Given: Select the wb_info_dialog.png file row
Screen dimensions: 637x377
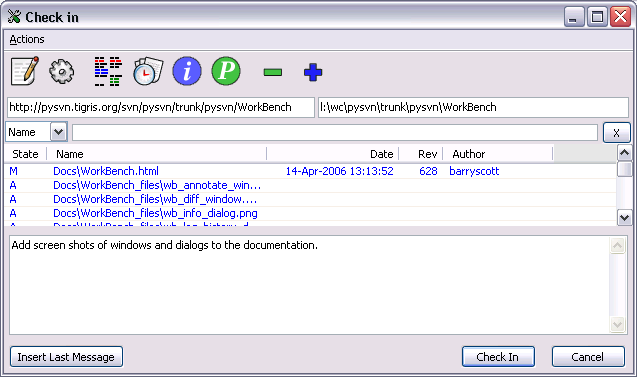Looking at the screenshot, I should pos(310,213).
